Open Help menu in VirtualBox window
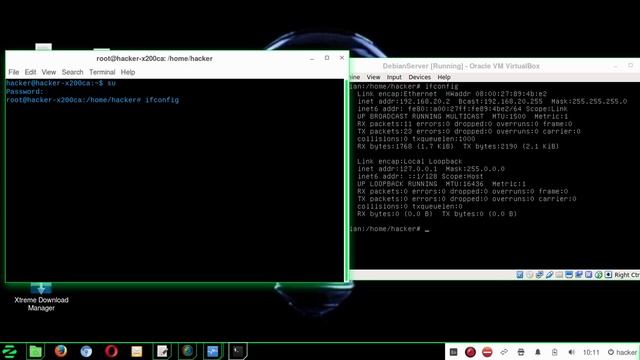Screen dimensions: 640x360 click(x=444, y=77)
